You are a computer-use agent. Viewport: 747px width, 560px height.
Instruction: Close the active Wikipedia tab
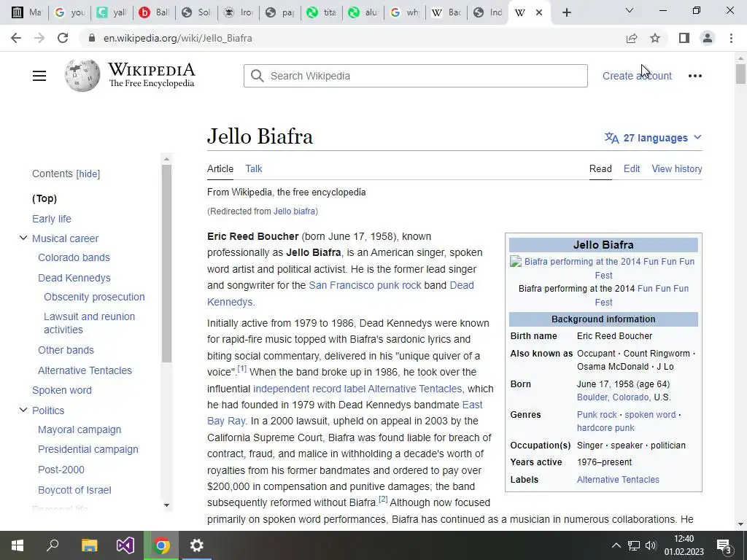coord(539,12)
